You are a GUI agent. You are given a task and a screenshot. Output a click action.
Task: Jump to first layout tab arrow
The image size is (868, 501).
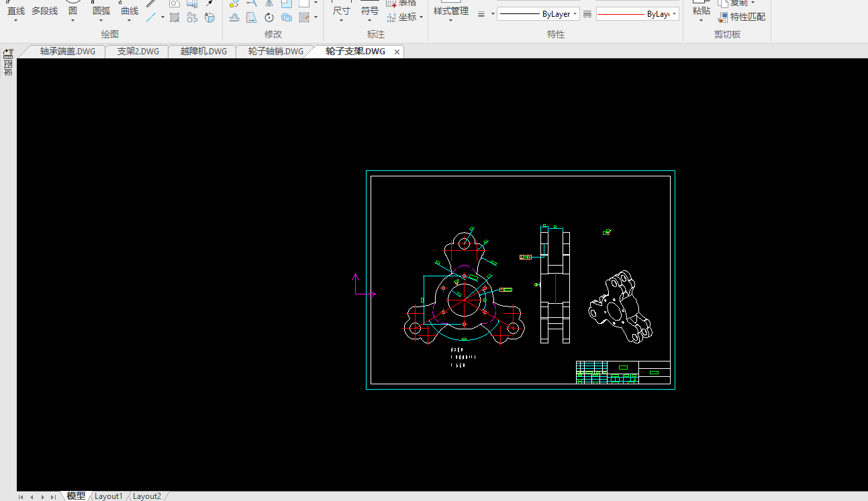[21, 497]
